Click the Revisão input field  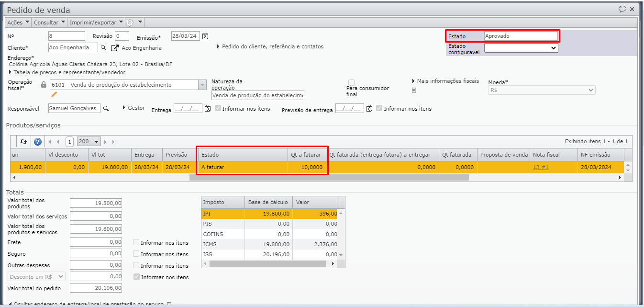tap(122, 36)
